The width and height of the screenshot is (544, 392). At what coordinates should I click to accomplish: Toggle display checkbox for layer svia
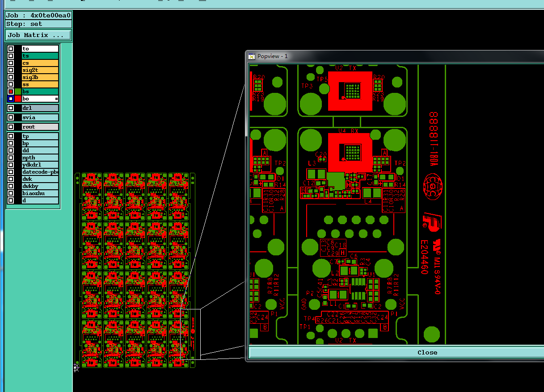click(11, 117)
